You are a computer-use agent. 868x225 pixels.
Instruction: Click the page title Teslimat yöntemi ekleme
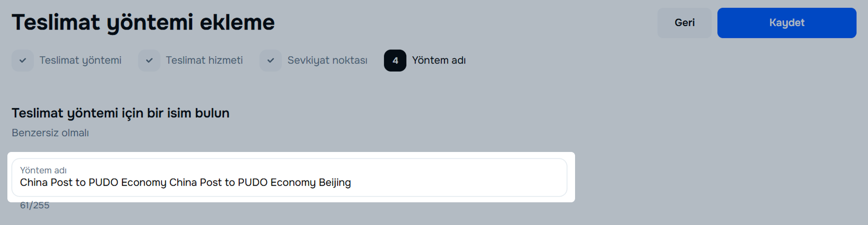tap(143, 22)
